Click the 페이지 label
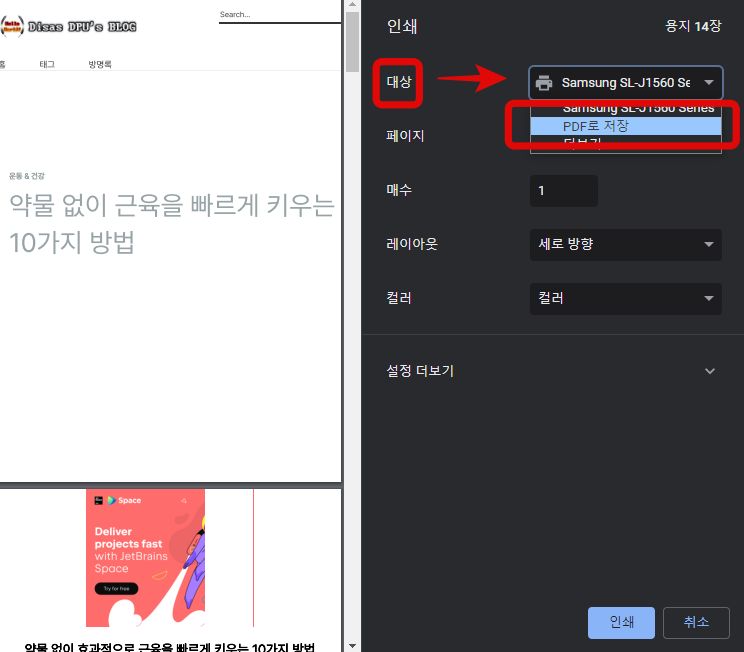 [405, 136]
